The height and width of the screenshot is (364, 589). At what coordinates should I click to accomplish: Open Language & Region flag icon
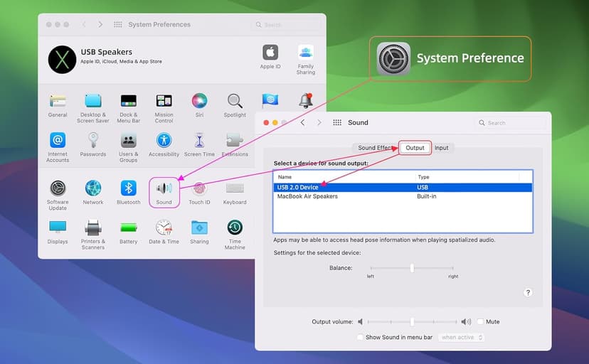pyautogui.click(x=270, y=100)
